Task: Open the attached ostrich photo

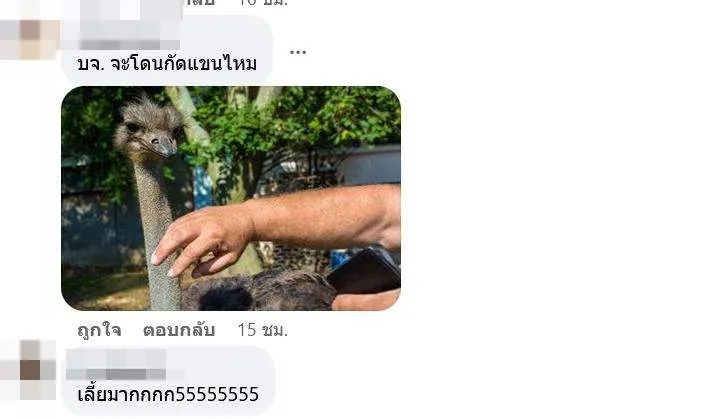Action: [231, 198]
